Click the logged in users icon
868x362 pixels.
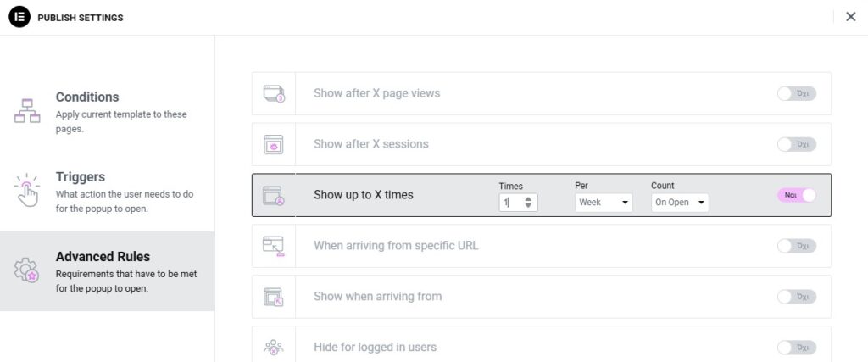(x=274, y=347)
